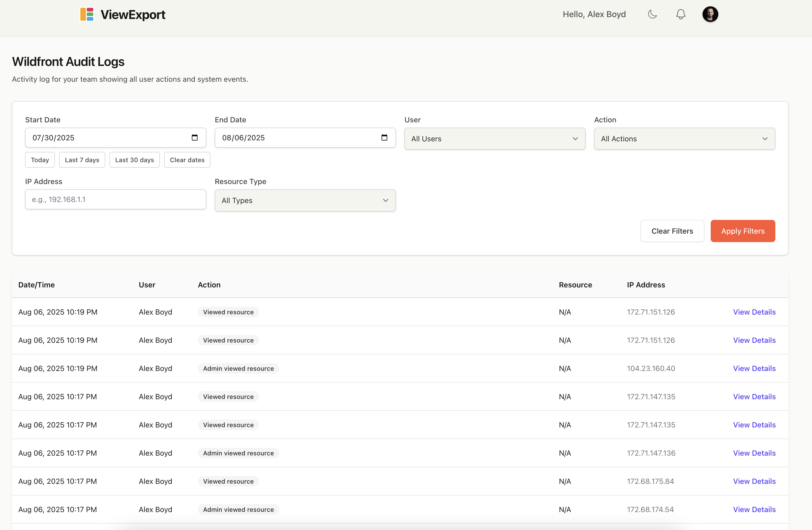The height and width of the screenshot is (530, 812).
Task: Open the All Types resource dropdown
Action: 305,201
